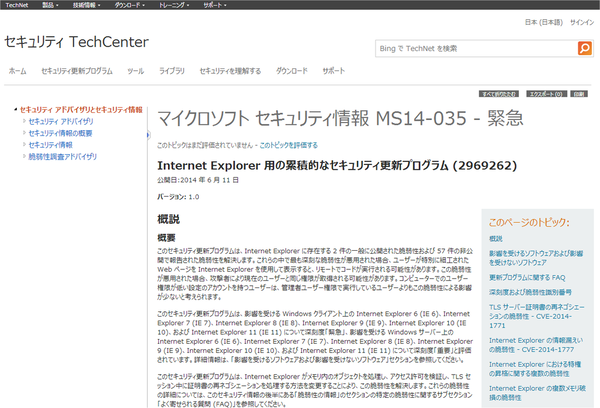The height and width of the screenshot is (408, 600).
Task: Click the 日本 (日本語) locale link
Action: click(x=544, y=22)
